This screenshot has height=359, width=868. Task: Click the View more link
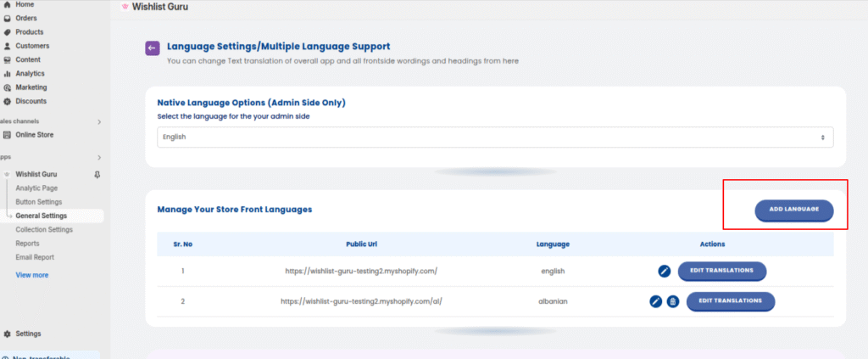coord(31,275)
